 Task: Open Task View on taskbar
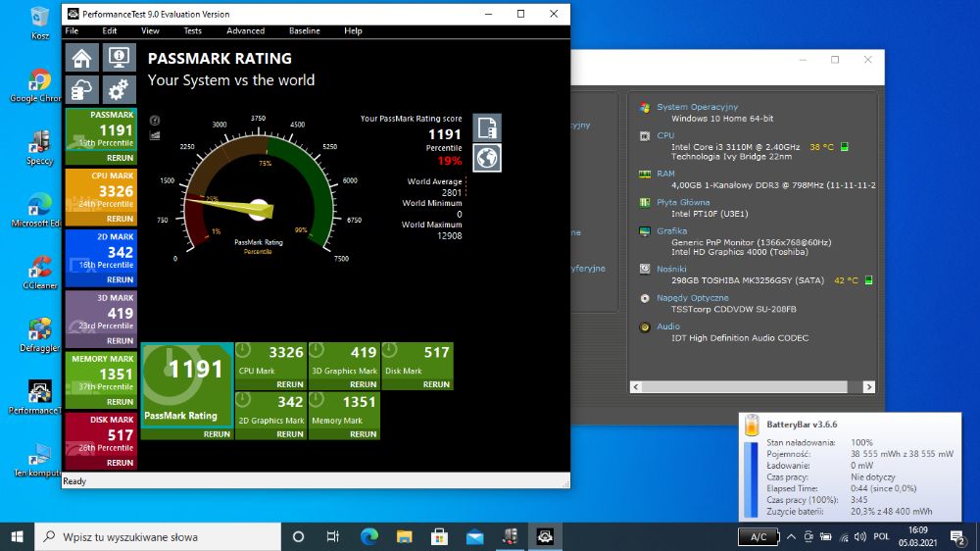(332, 536)
